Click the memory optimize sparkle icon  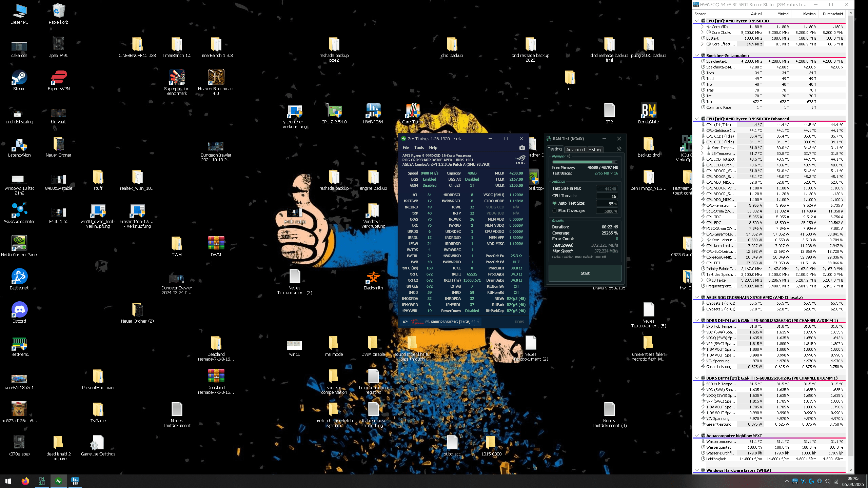click(569, 156)
